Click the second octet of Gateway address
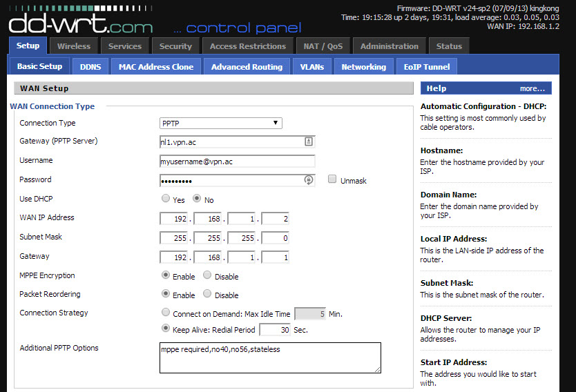Viewport: 576px width, 392px height. 208,257
